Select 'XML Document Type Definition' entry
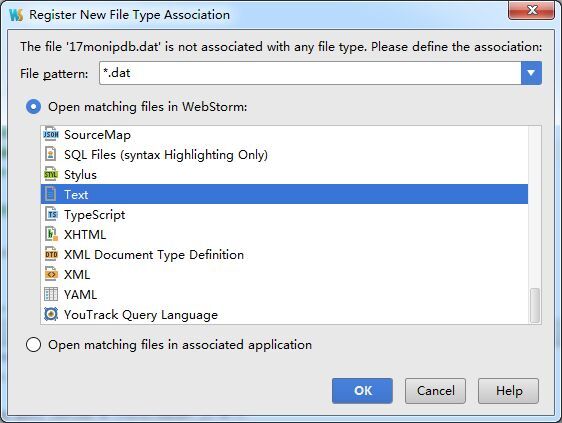Image resolution: width=562 pixels, height=423 pixels. [284, 255]
